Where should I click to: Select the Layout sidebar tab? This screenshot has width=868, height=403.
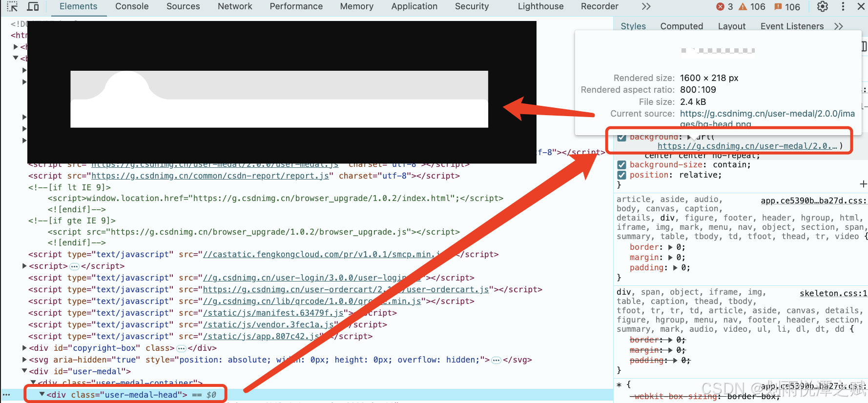(x=731, y=26)
